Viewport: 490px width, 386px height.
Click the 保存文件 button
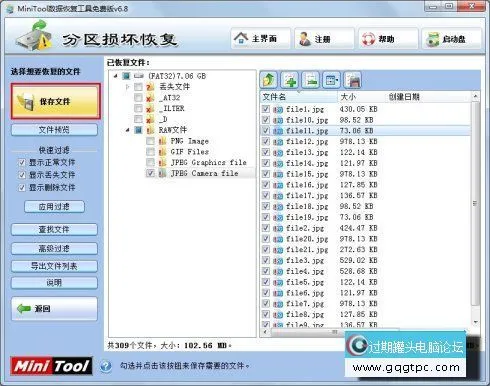click(x=55, y=101)
